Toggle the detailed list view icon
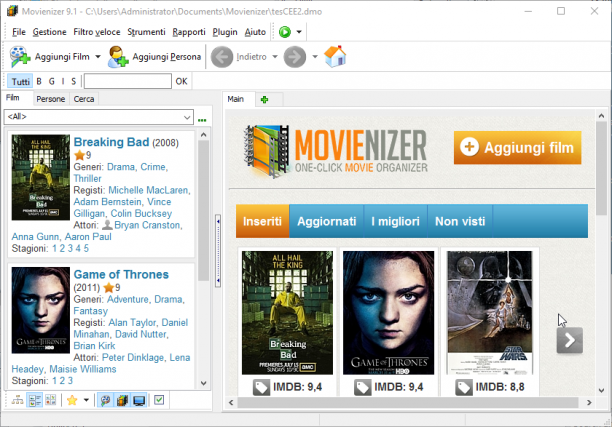The image size is (612, 427). (34, 400)
